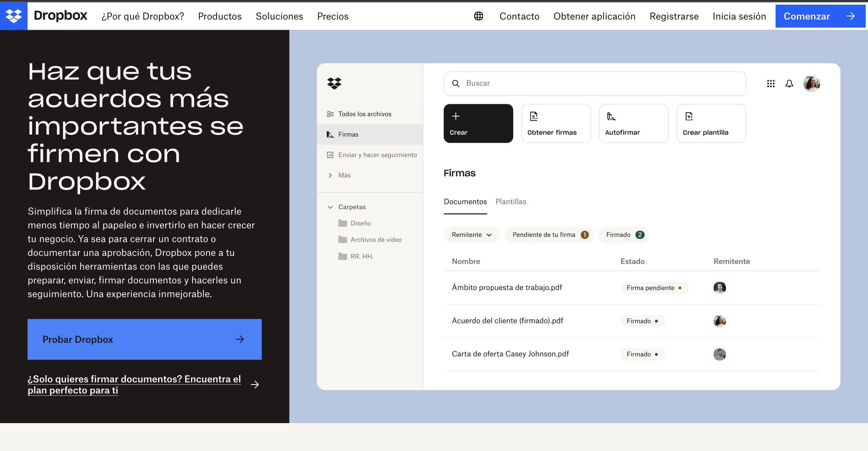Click the Remitente column header

coord(732,261)
